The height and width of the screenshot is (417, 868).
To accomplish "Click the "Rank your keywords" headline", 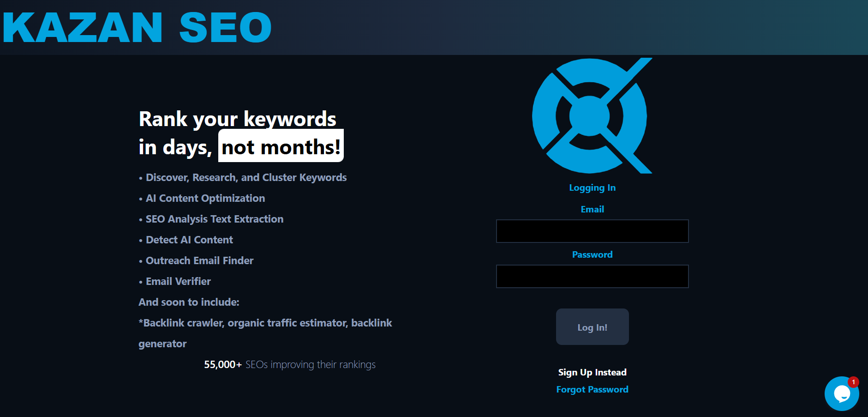I will [237, 119].
